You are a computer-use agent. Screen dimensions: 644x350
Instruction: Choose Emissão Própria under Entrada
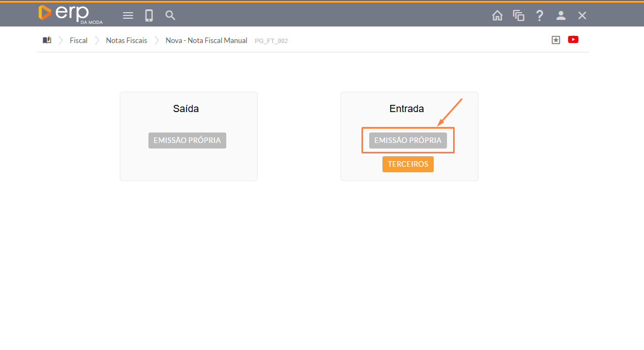[x=408, y=140]
